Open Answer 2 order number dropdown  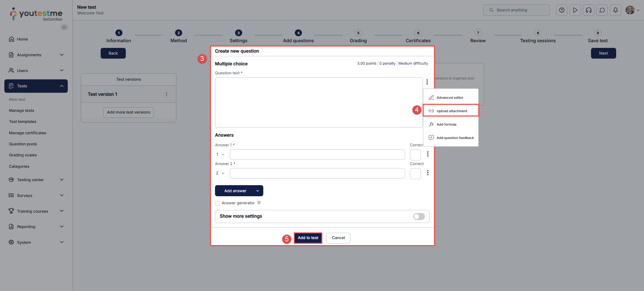[x=220, y=173]
